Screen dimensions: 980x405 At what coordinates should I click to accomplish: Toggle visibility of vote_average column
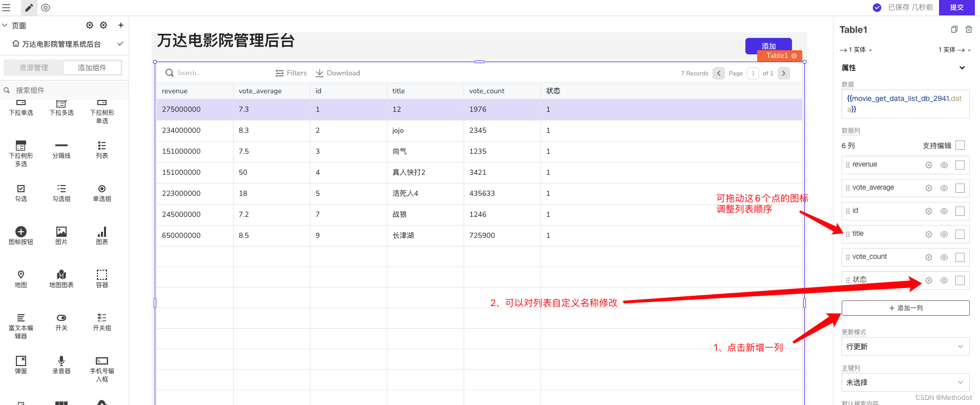pyautogui.click(x=944, y=188)
